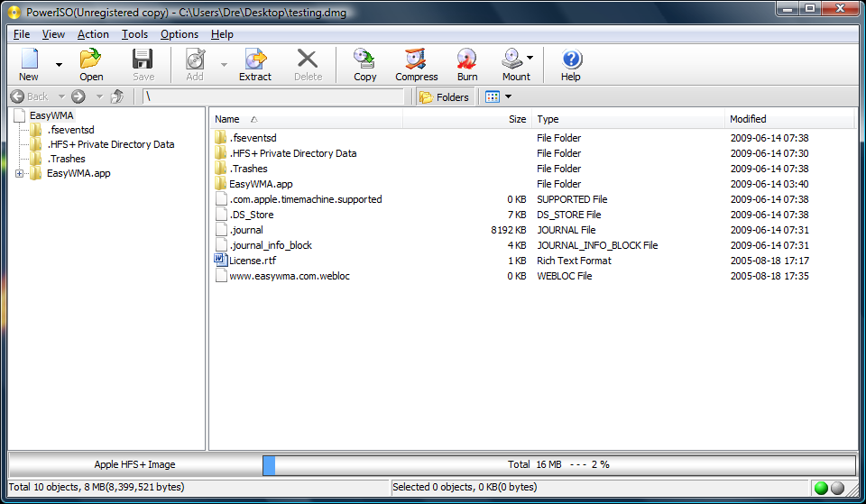Select EasyWMA.app in the folder tree
866x504 pixels.
click(x=78, y=173)
